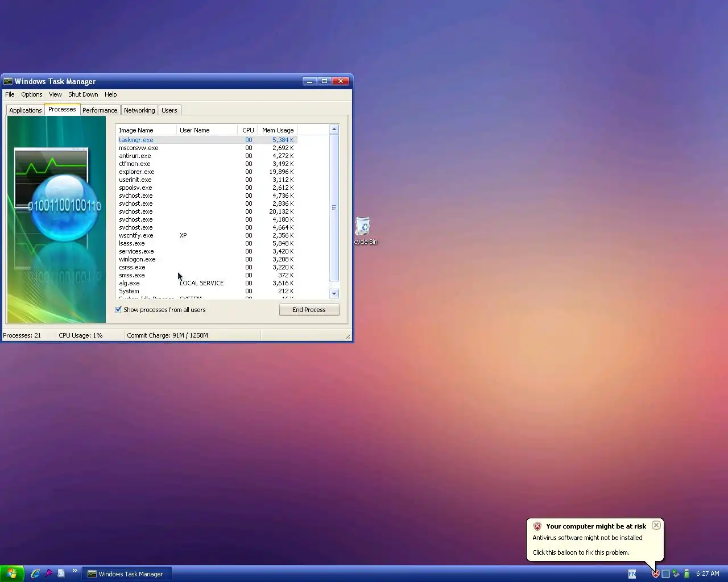Expand the Quick Launch overflow chevron
This screenshot has height=582, width=728.
pos(75,571)
